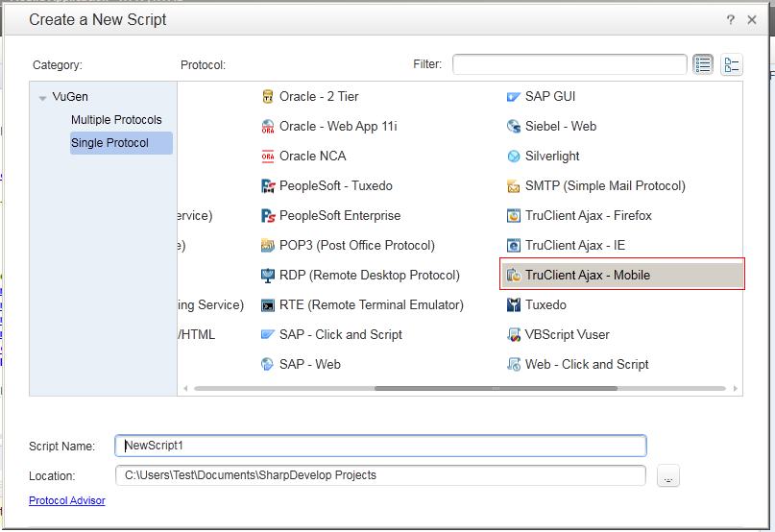Select Oracle NCA protocol name
Screen dimensions: 775x532
click(x=312, y=157)
